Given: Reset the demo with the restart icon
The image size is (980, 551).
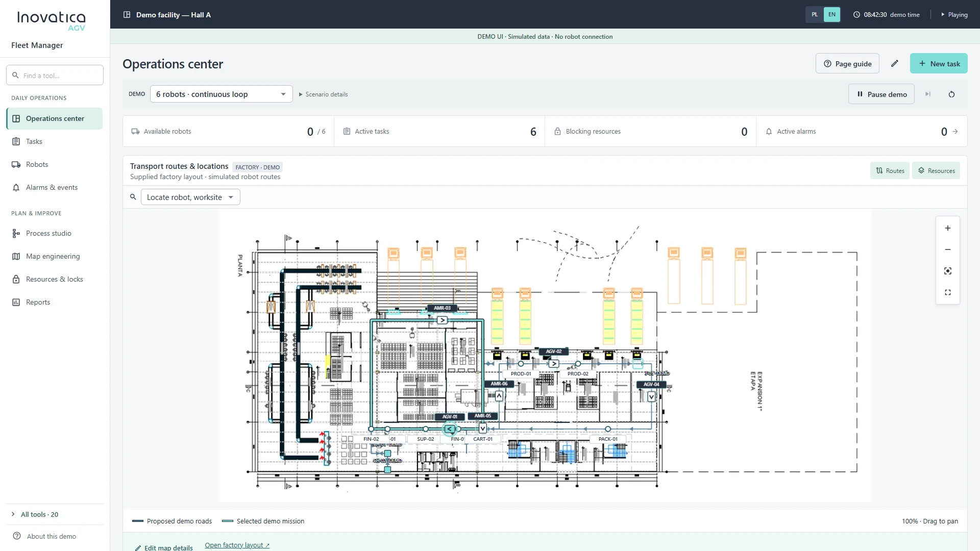Looking at the screenshot, I should 951,94.
